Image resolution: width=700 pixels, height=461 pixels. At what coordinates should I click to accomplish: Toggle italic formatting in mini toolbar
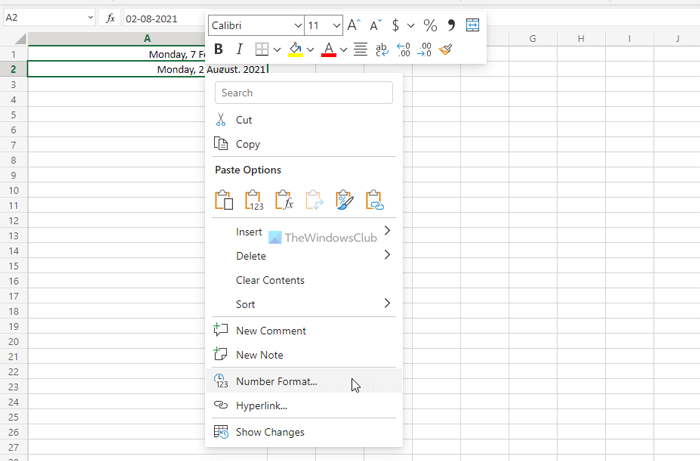pyautogui.click(x=239, y=49)
